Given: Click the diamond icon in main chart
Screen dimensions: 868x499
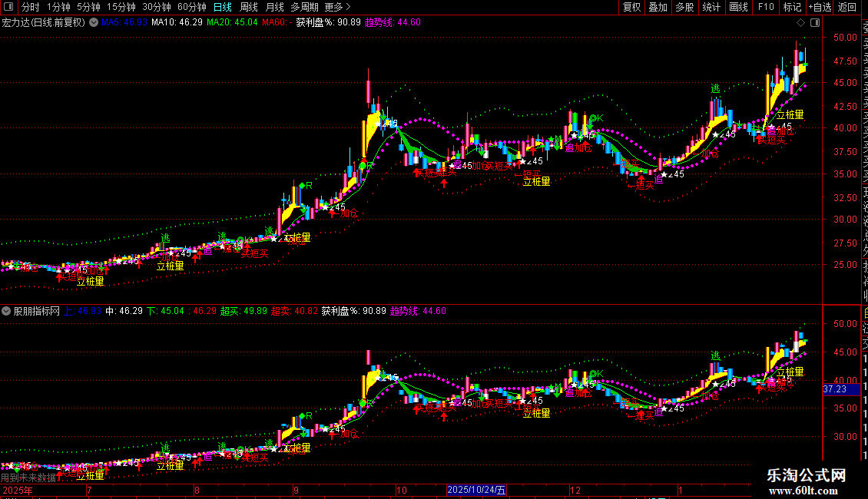Looking at the screenshot, I should click(800, 22).
